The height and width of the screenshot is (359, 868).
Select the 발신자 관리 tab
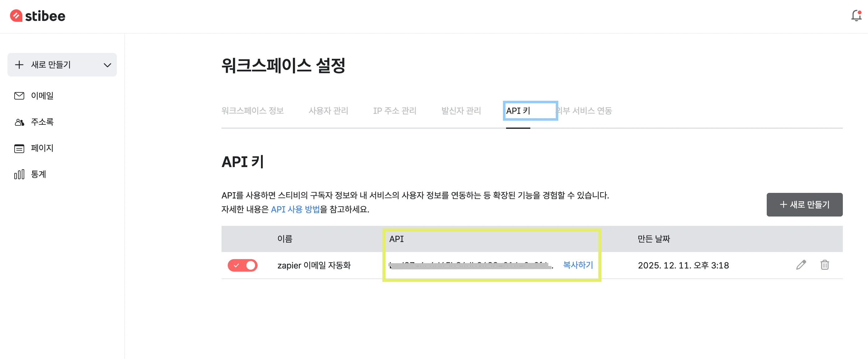tap(461, 111)
